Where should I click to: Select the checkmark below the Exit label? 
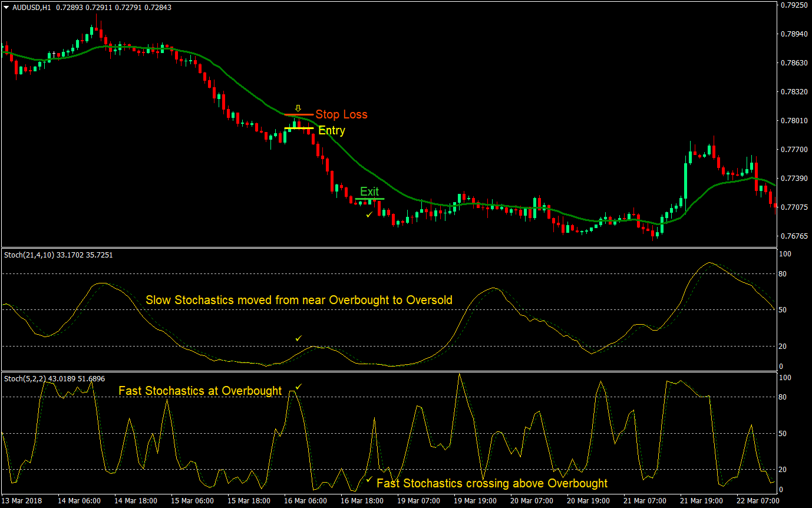(369, 215)
